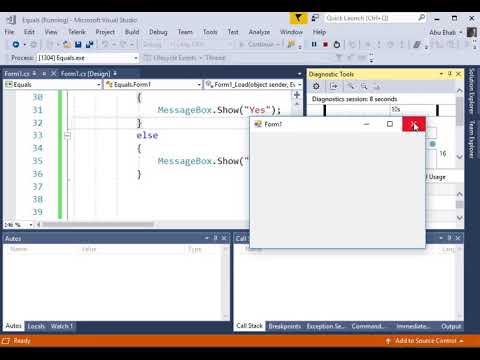Open the Solution Explorer side tab
The image size is (480, 360).
tap(472, 91)
